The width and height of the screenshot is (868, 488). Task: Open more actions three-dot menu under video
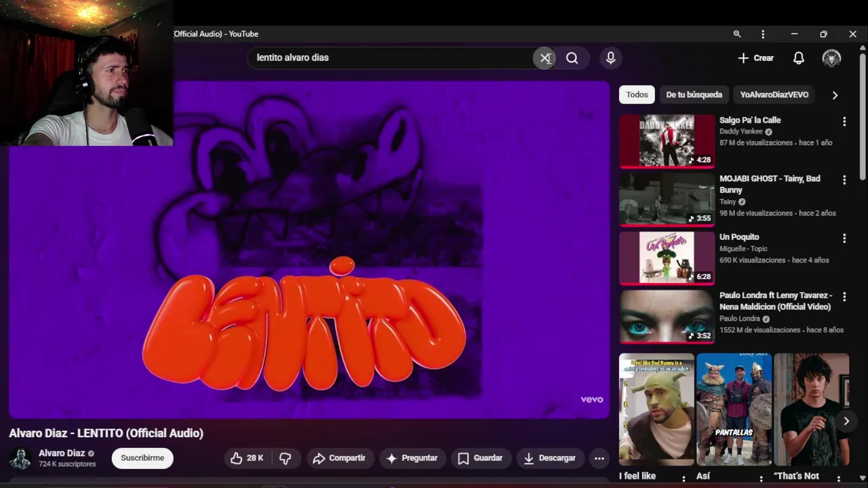[599, 458]
